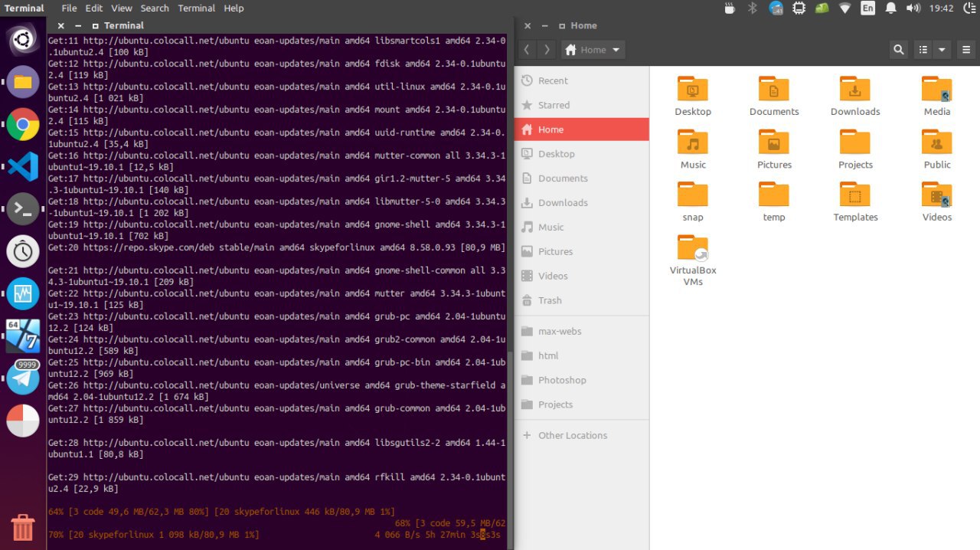This screenshot has height=550, width=980.
Task: Open the Downloads folder icon
Action: [854, 97]
